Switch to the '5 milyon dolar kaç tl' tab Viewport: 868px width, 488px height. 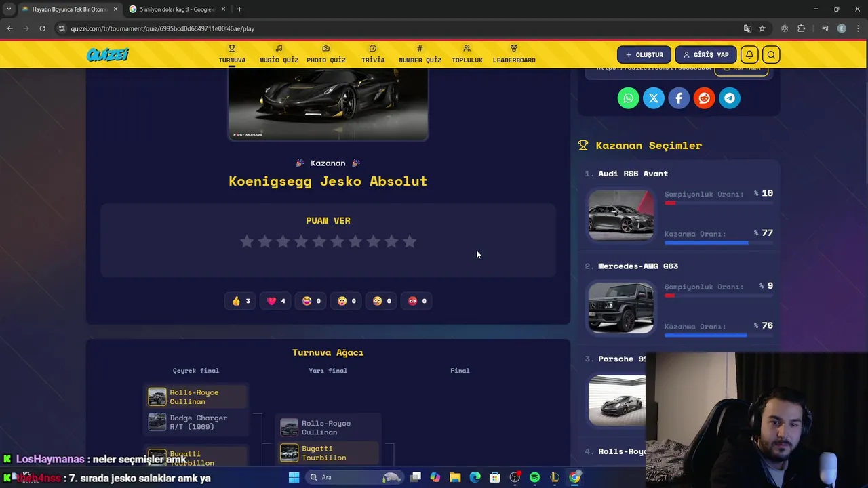click(176, 9)
